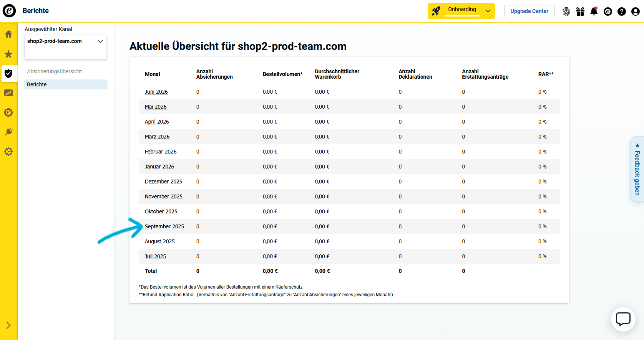Open the Settings gear icon in the sidebar
644x340 pixels.
coord(8,152)
